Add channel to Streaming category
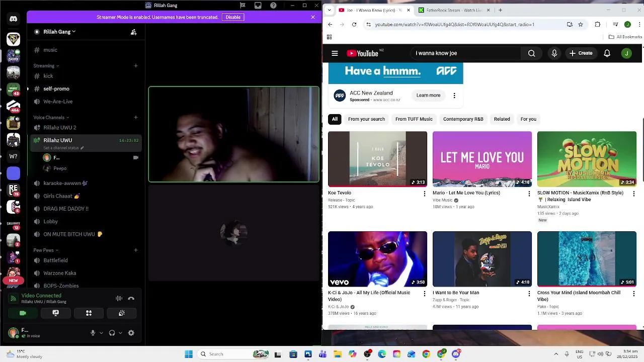 click(x=136, y=65)
